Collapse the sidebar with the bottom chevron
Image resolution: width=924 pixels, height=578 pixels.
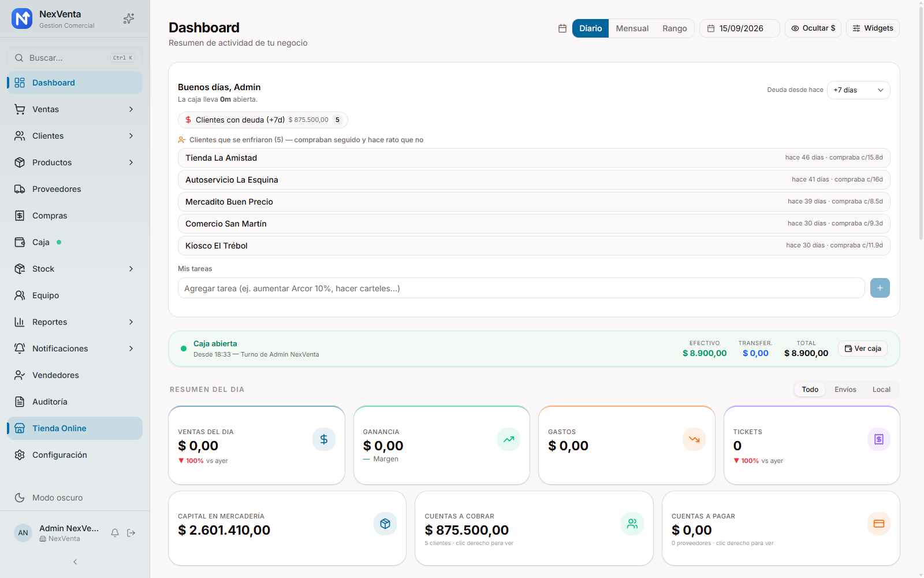(75, 562)
